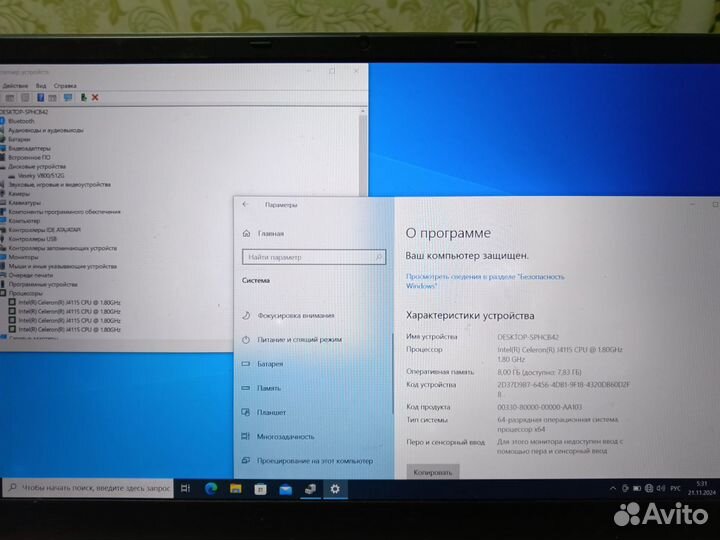Open Microsoft Edge from the taskbar

coord(211,489)
